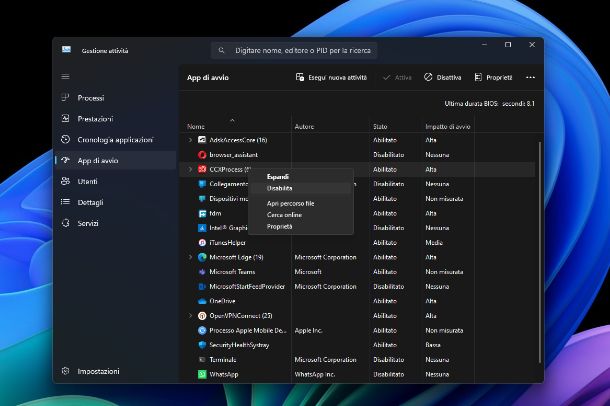Click the Utenti sidebar icon
The height and width of the screenshot is (406, 610).
pyautogui.click(x=65, y=181)
